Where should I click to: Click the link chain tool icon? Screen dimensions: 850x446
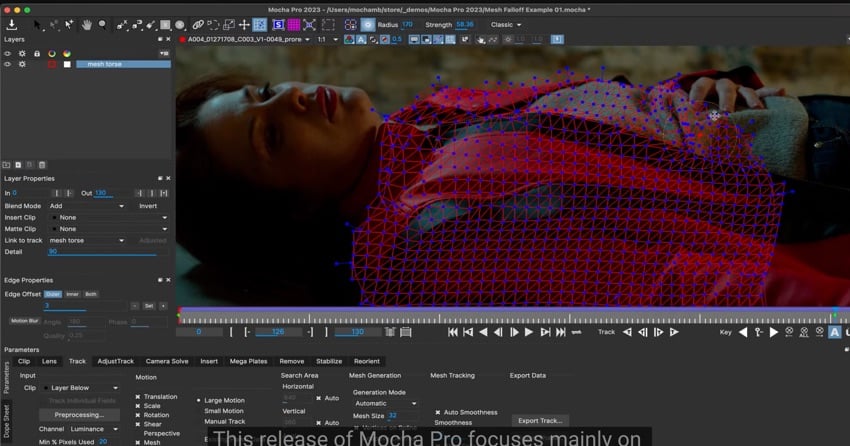pos(198,25)
